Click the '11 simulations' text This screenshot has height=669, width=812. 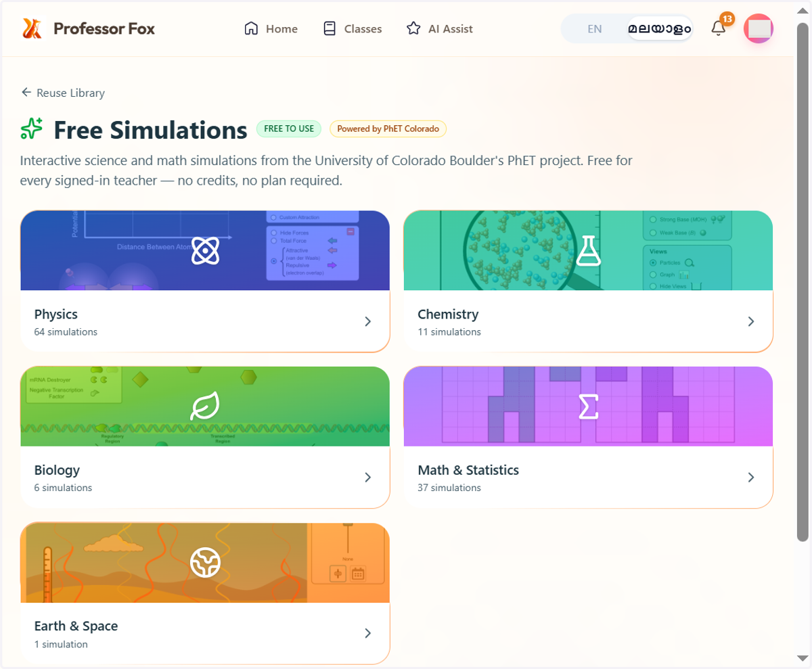pos(449,332)
